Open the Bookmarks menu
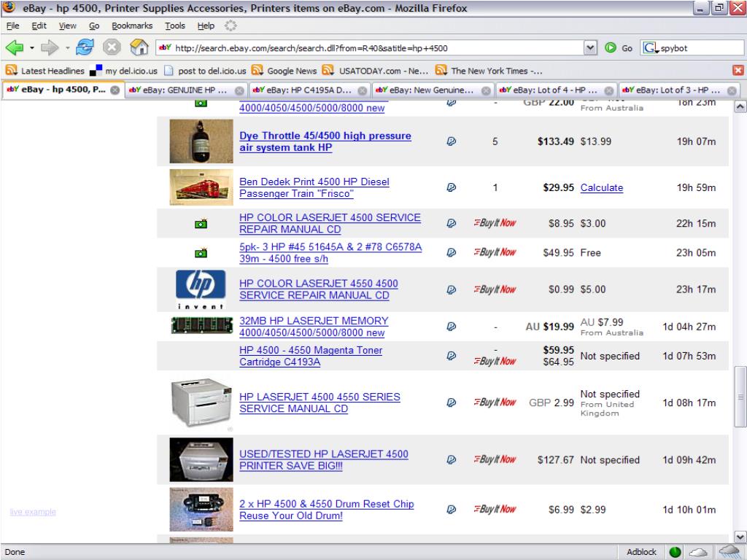The width and height of the screenshot is (747, 560). [132, 26]
